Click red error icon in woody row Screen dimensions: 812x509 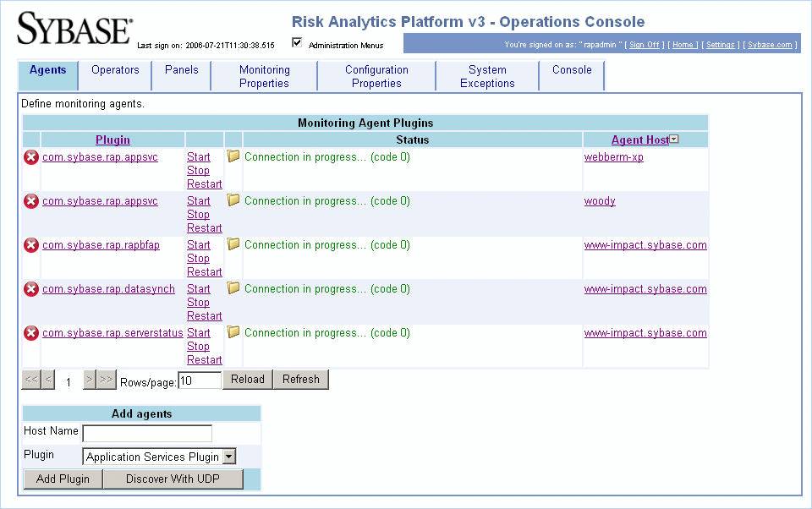(31, 201)
